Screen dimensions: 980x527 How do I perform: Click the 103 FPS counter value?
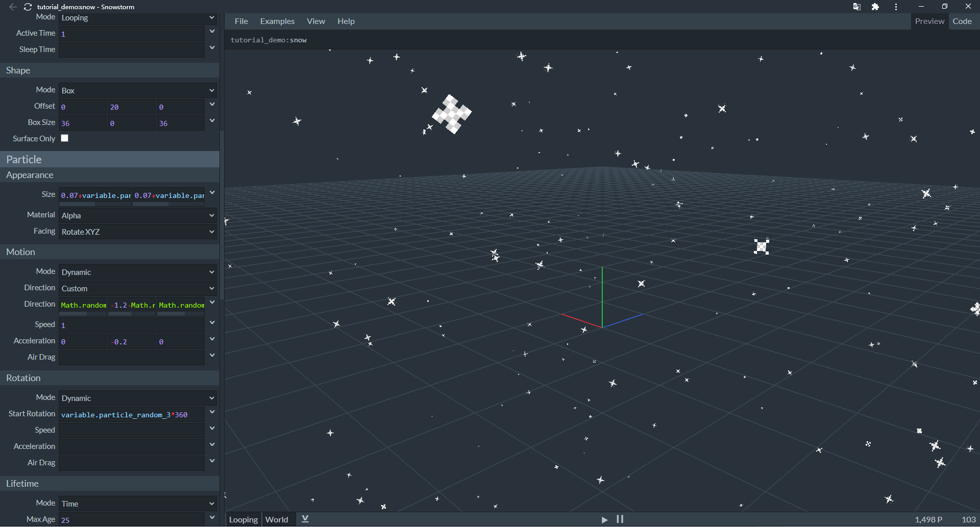969,519
